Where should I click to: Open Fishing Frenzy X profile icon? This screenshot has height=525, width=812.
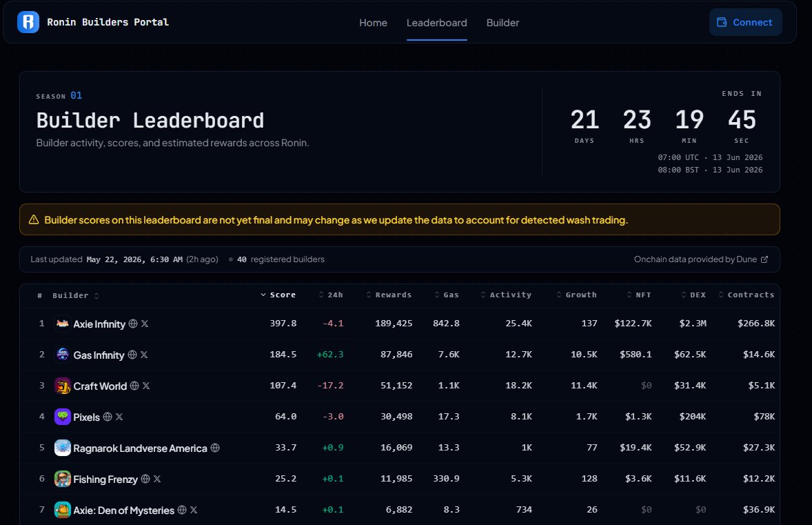[x=157, y=479]
